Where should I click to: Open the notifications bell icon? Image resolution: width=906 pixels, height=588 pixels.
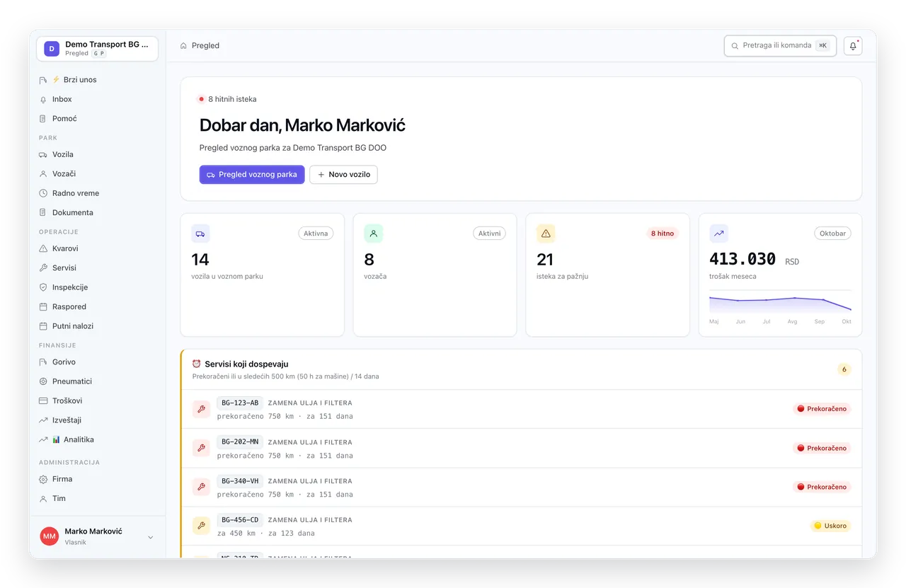853,45
